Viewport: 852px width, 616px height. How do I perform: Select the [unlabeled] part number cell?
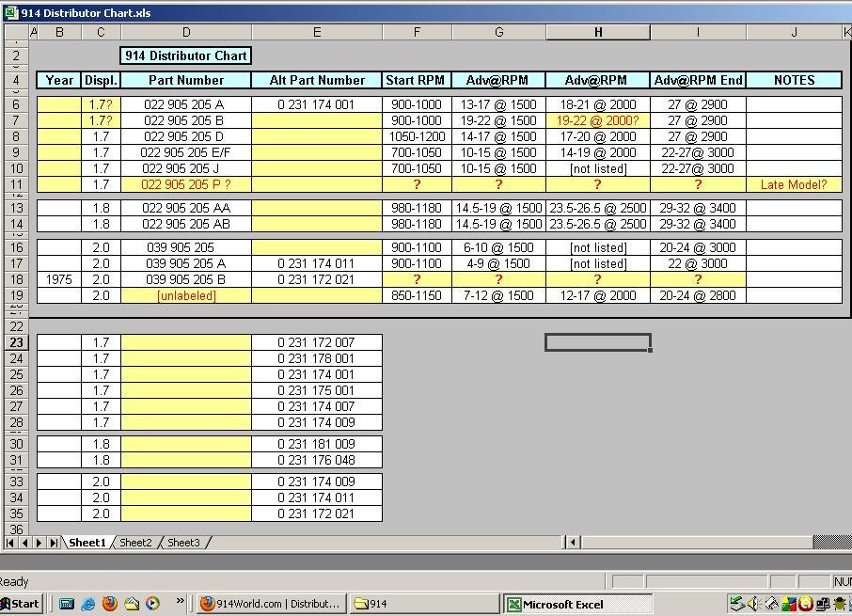tap(186, 295)
